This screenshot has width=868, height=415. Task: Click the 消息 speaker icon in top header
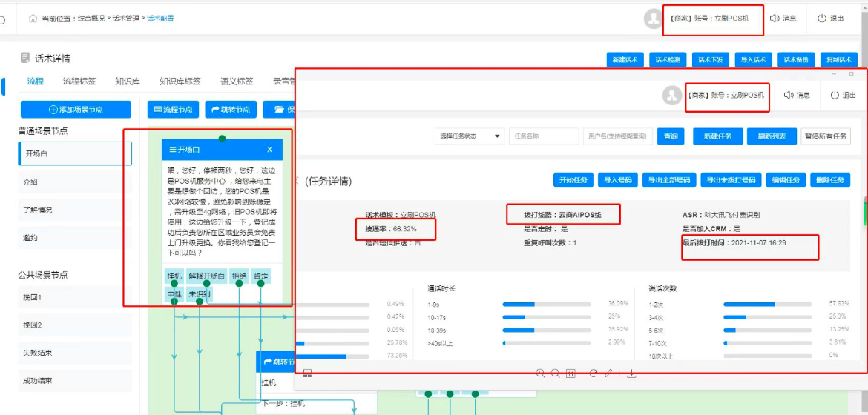coord(775,19)
